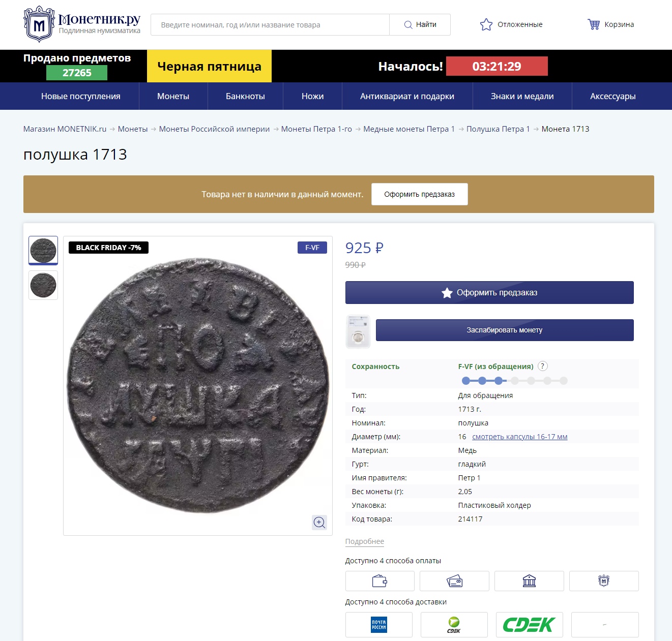Click into the product search field
This screenshot has height=641, width=672.
coord(270,24)
